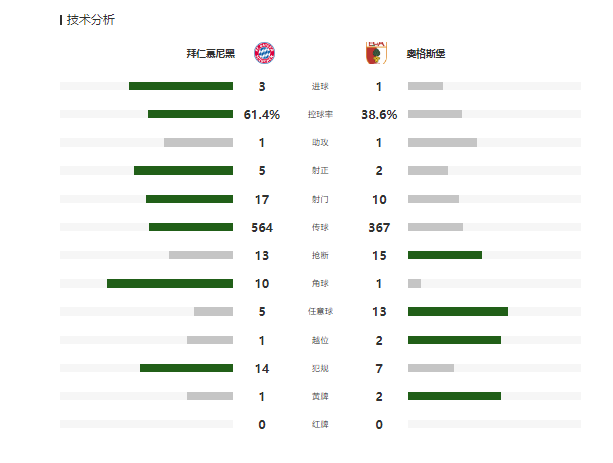Click Bayern's green shots on target bar
Image resolution: width=613 pixels, height=463 pixels.
pyautogui.click(x=183, y=170)
